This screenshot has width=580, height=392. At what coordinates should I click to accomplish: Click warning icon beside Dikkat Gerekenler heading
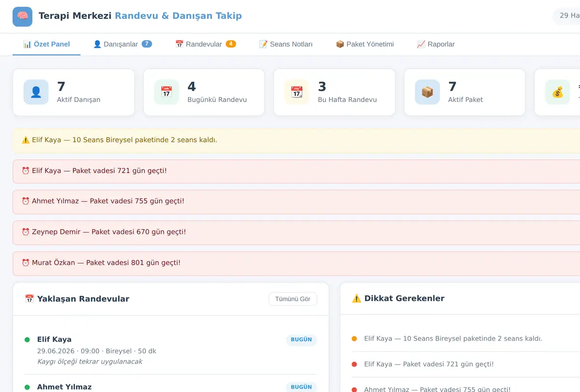pyautogui.click(x=357, y=299)
